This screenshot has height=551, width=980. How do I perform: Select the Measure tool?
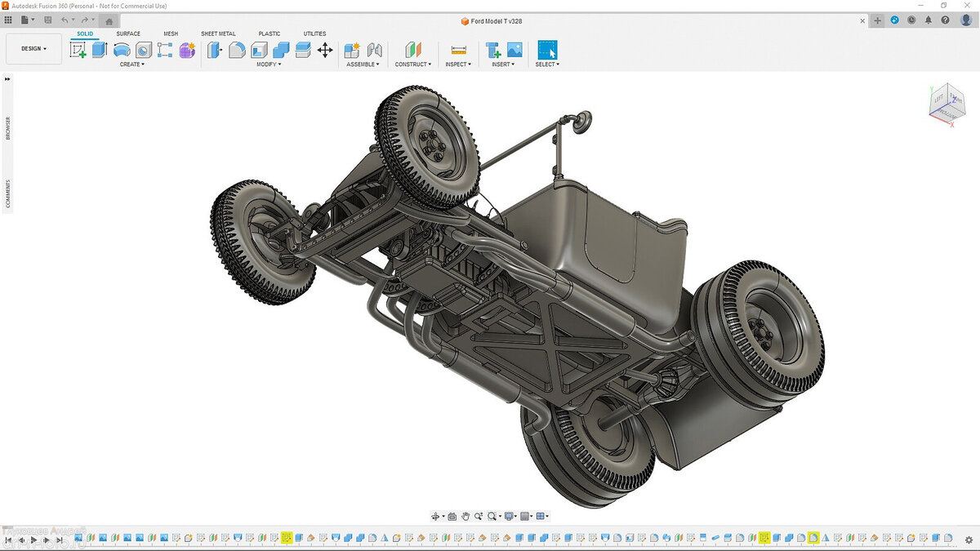(x=458, y=50)
